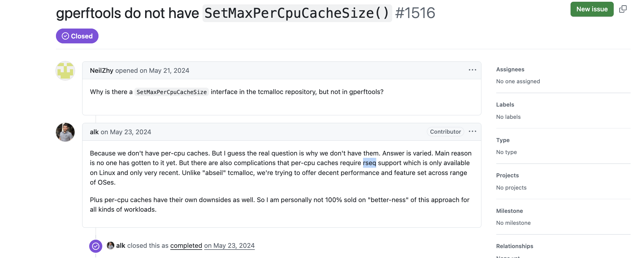Click NeilZhy's pixelated avatar
Image resolution: width=644 pixels, height=258 pixels.
(x=65, y=71)
